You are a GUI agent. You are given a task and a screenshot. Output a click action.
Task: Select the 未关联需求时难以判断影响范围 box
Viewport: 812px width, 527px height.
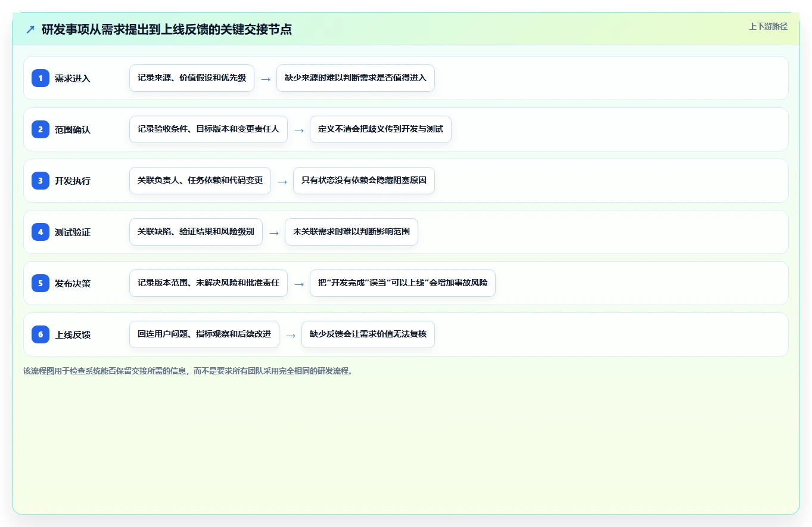pos(351,232)
